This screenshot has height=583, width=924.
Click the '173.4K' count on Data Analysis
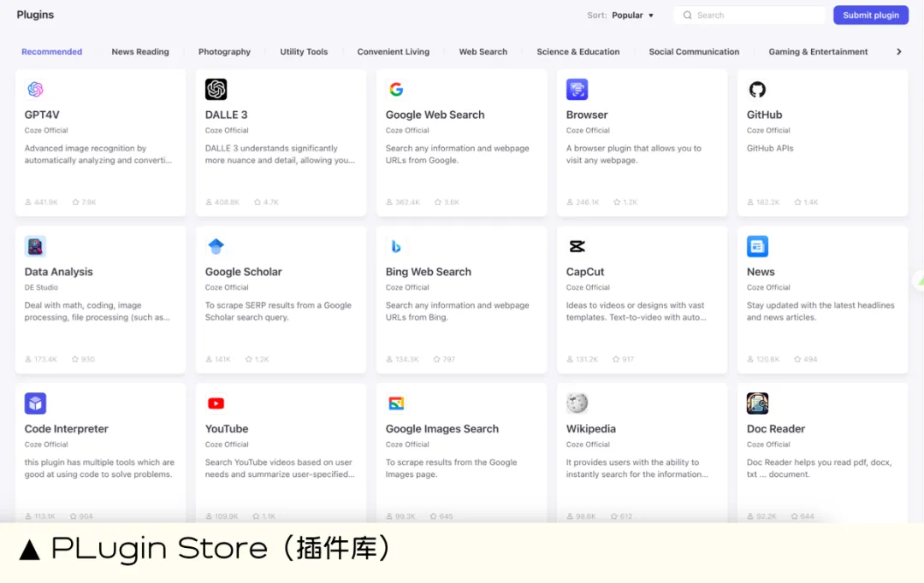pyautogui.click(x=45, y=359)
